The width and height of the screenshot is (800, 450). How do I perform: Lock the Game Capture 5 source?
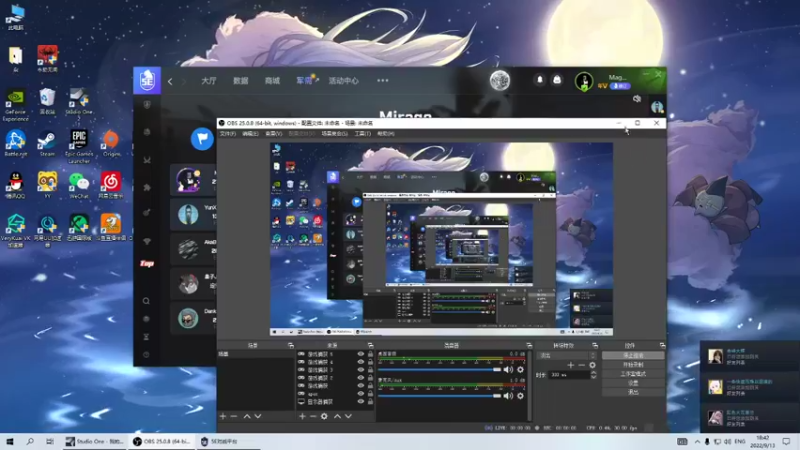tap(370, 354)
